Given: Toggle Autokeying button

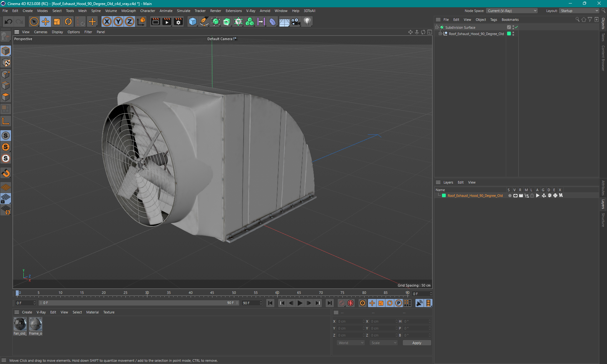Looking at the screenshot, I should (351, 303).
